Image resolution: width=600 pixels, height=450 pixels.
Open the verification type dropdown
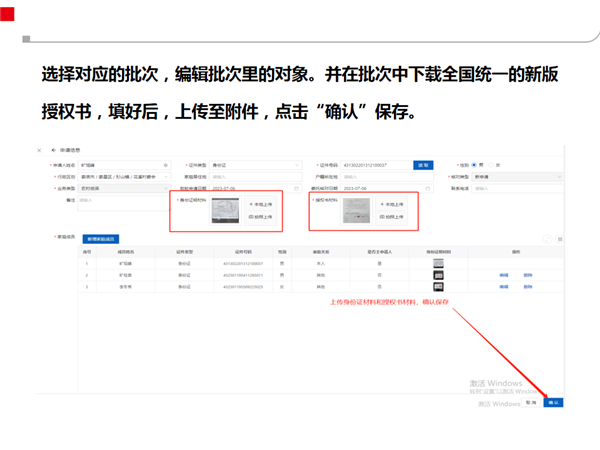[518, 177]
